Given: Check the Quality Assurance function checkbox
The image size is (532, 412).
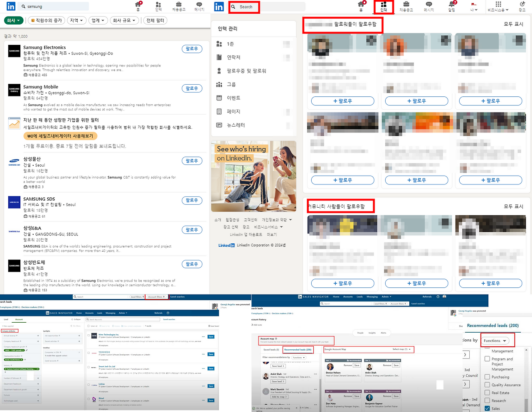Looking at the screenshot, I should [x=487, y=385].
